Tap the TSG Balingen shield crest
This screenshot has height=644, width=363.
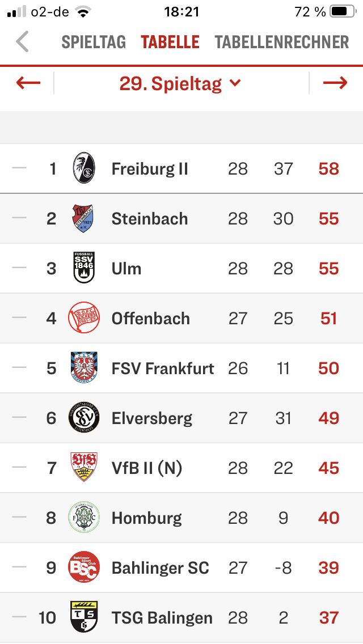pos(84,616)
